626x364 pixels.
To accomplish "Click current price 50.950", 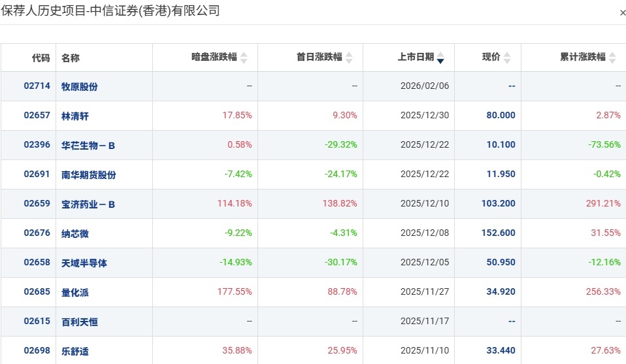I will click(501, 263).
